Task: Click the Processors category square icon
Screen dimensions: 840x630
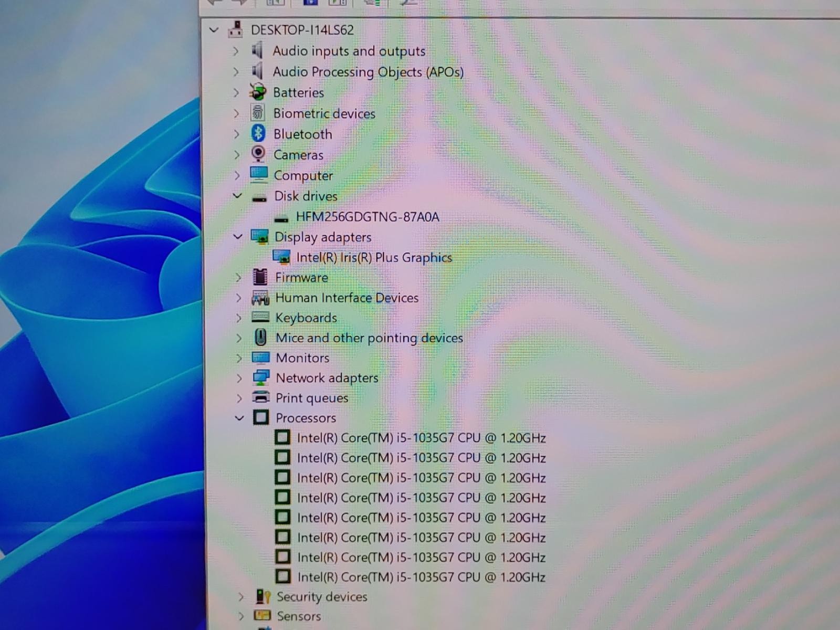Action: (261, 417)
